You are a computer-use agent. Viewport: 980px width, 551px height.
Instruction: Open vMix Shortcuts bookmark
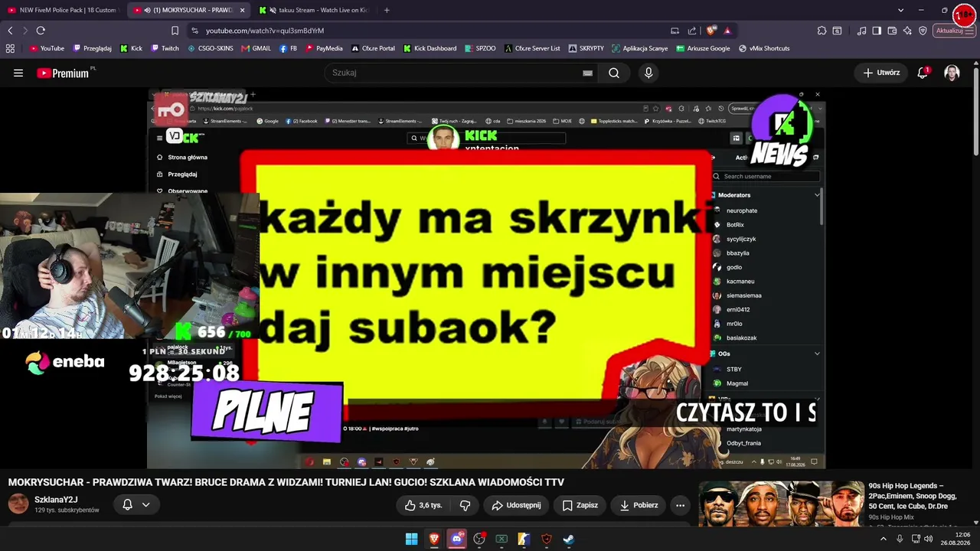(764, 48)
